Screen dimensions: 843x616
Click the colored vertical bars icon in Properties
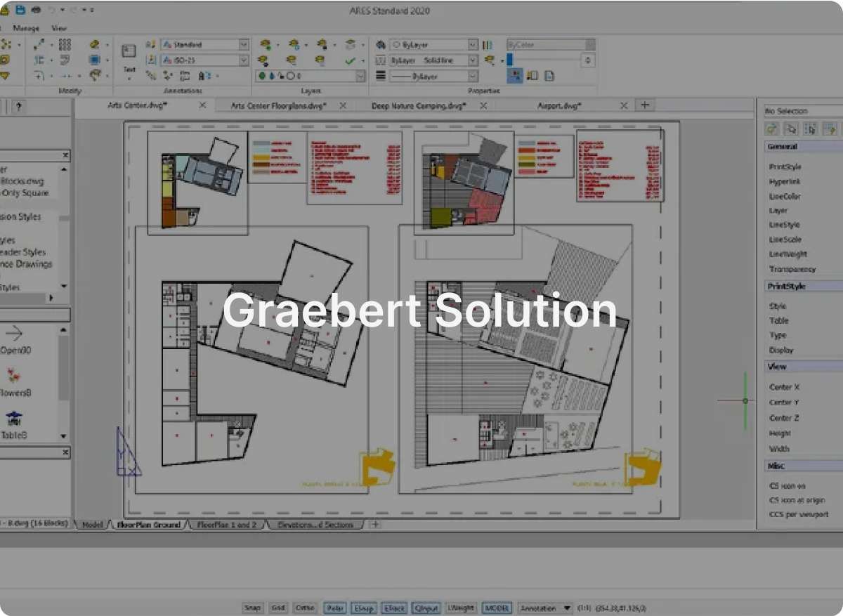click(x=487, y=44)
